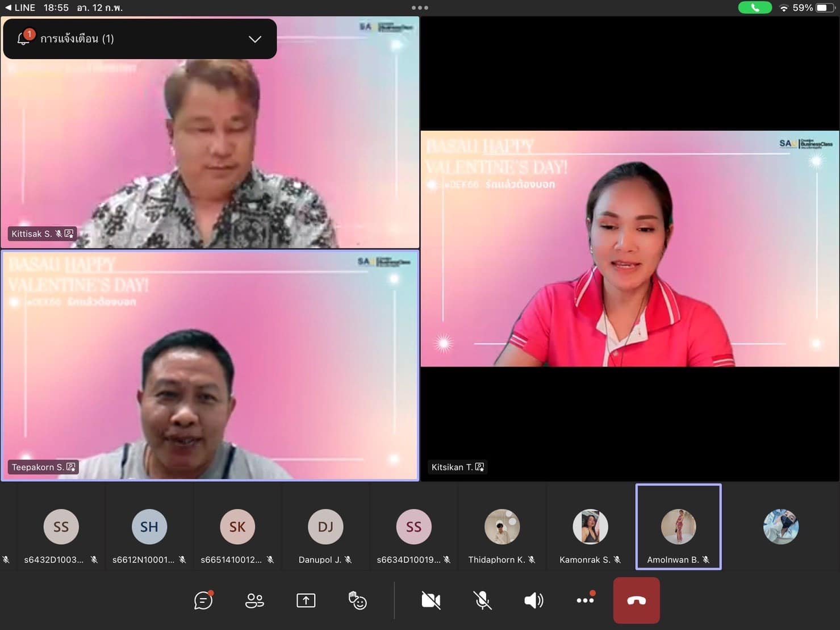The height and width of the screenshot is (630, 840).
Task: Select Teepakorn S. video tile
Action: coord(210,365)
